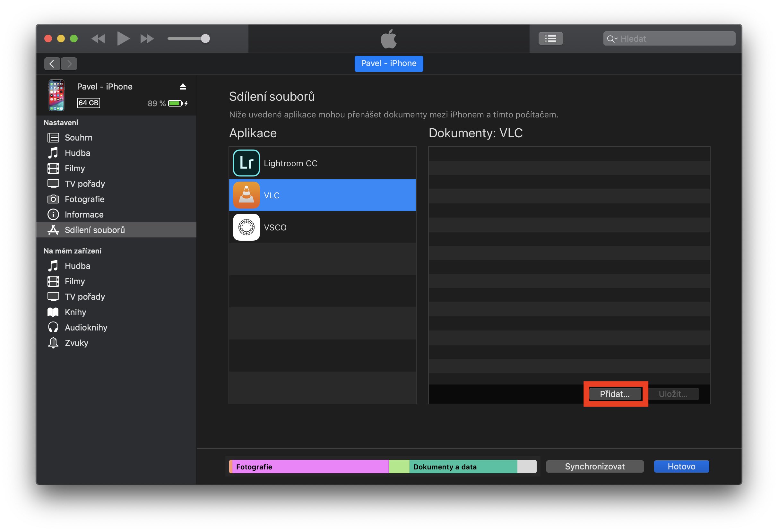
Task: Click the Dokumenty: VLC heading
Action: tap(476, 133)
